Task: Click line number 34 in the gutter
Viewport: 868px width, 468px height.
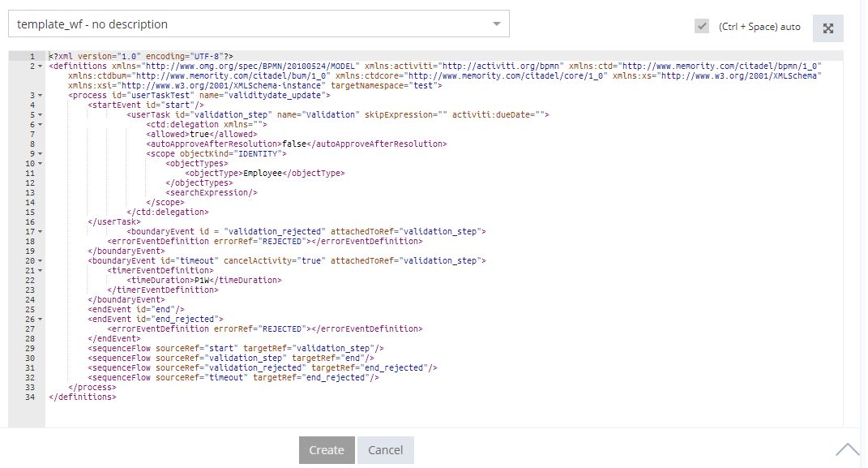Action: tap(29, 397)
